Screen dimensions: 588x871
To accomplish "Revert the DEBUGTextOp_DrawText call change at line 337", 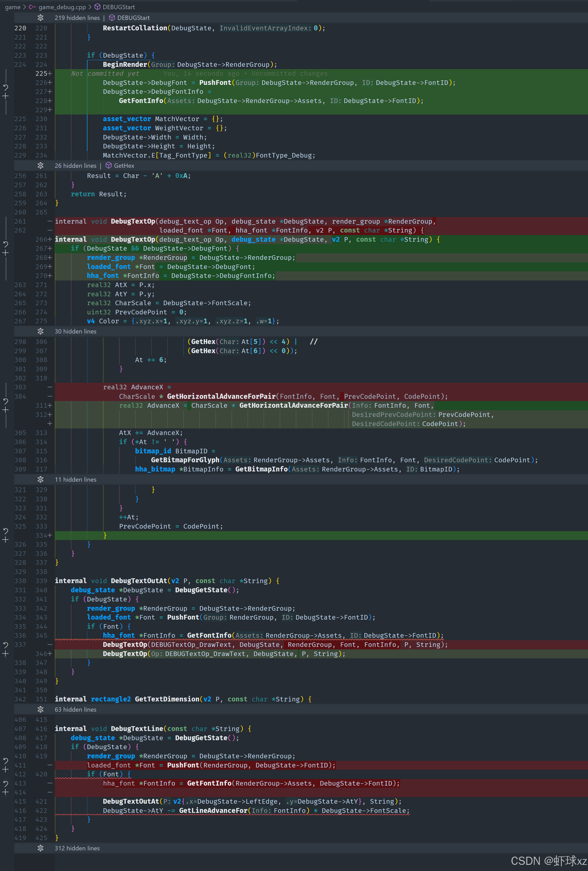I will (x=6, y=645).
